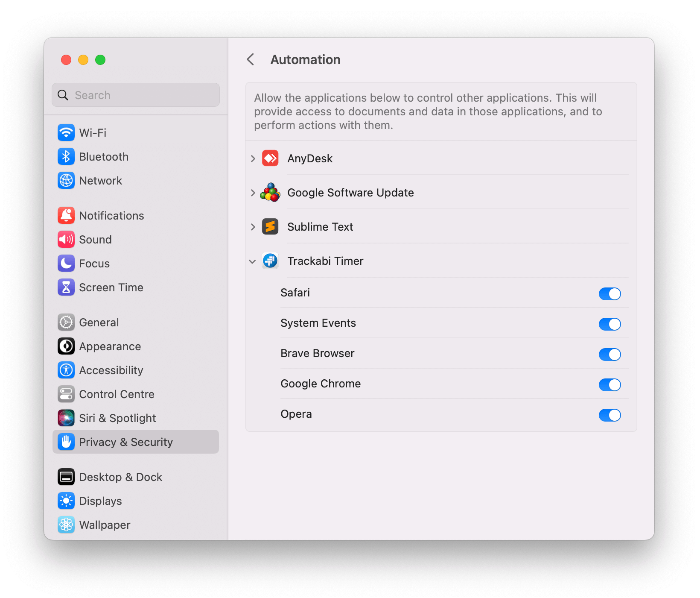700x598 pixels.
Task: Disable Safari access for Trackabi Timer
Action: (x=610, y=293)
